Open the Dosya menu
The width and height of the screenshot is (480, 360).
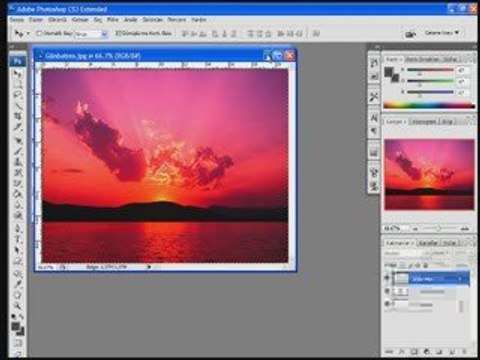point(17,20)
